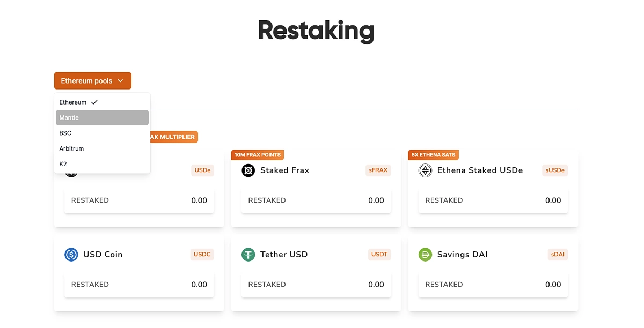Open the Tether USD restaked amount box

point(316,285)
